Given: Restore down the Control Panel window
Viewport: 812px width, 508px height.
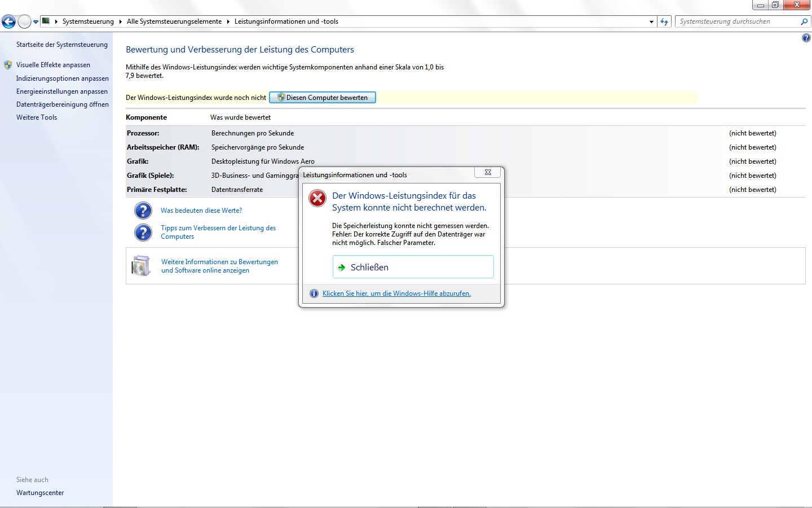Looking at the screenshot, I should coord(775,5).
